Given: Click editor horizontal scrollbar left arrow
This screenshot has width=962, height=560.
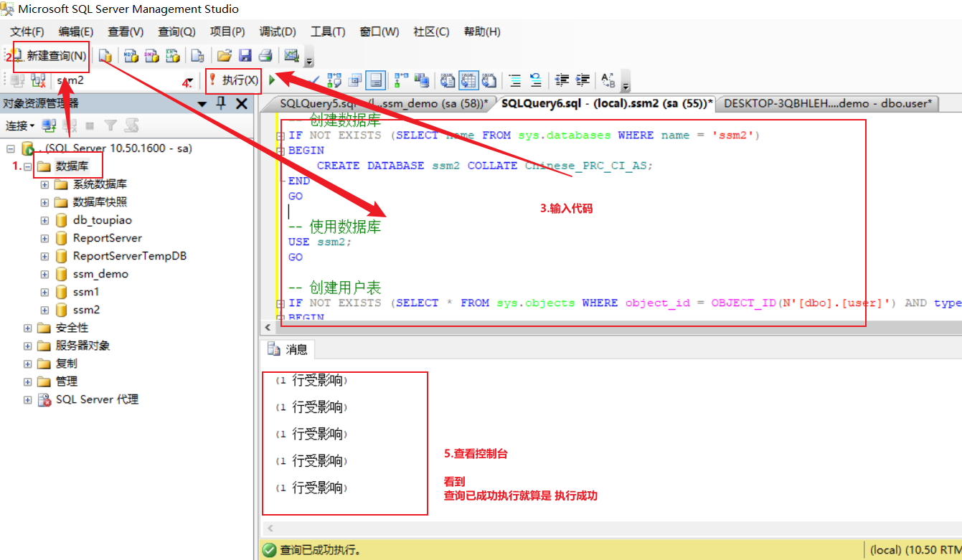Looking at the screenshot, I should click(x=269, y=327).
